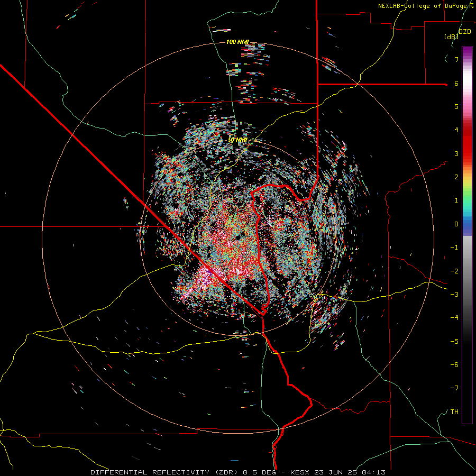This screenshot has height=476, width=476.
Task: Click the red segment of the color bar
Action: click(x=467, y=143)
